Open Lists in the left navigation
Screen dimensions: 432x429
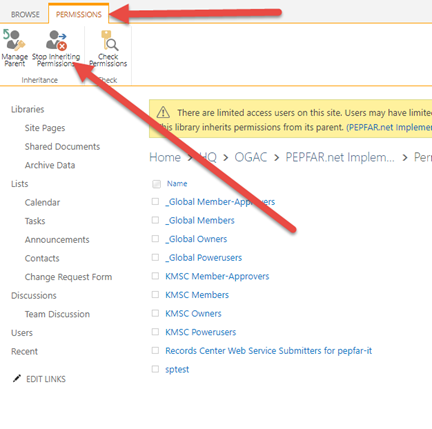pyautogui.click(x=20, y=184)
